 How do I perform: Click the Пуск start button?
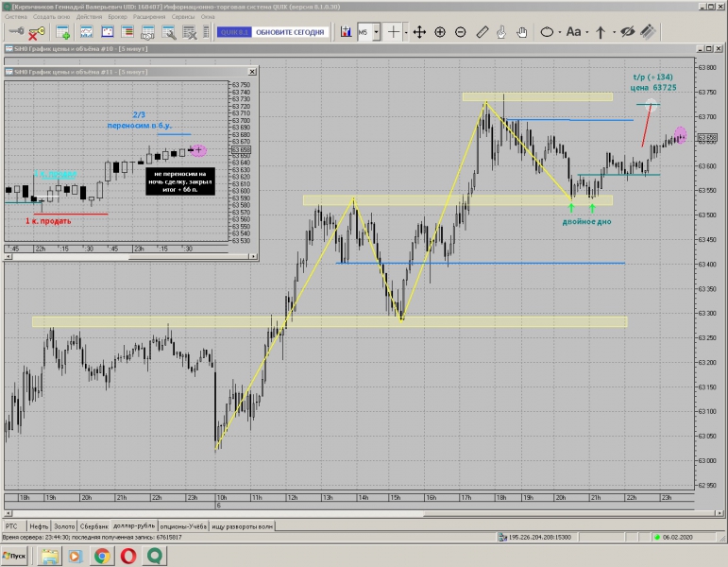coord(14,556)
